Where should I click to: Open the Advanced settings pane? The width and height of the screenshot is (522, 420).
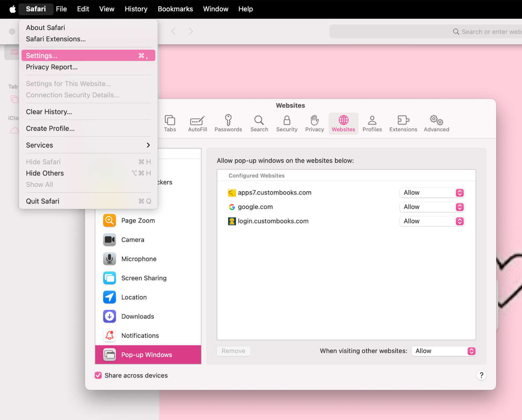pos(436,123)
